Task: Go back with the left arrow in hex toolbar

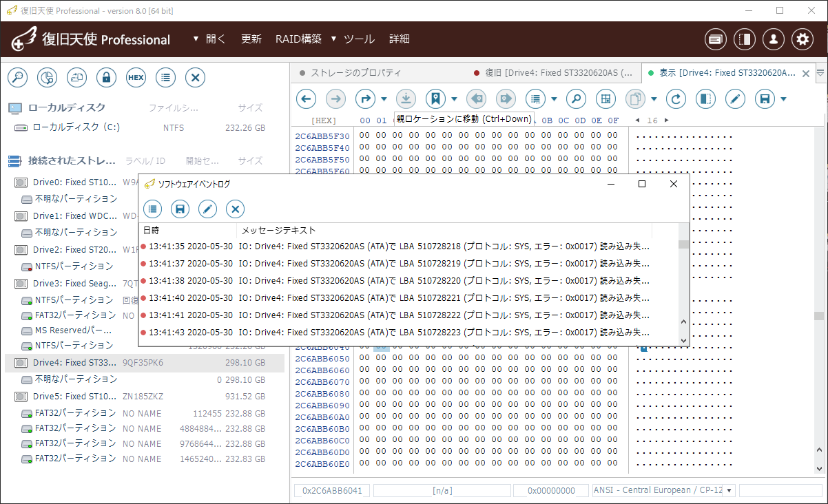Action: point(306,99)
